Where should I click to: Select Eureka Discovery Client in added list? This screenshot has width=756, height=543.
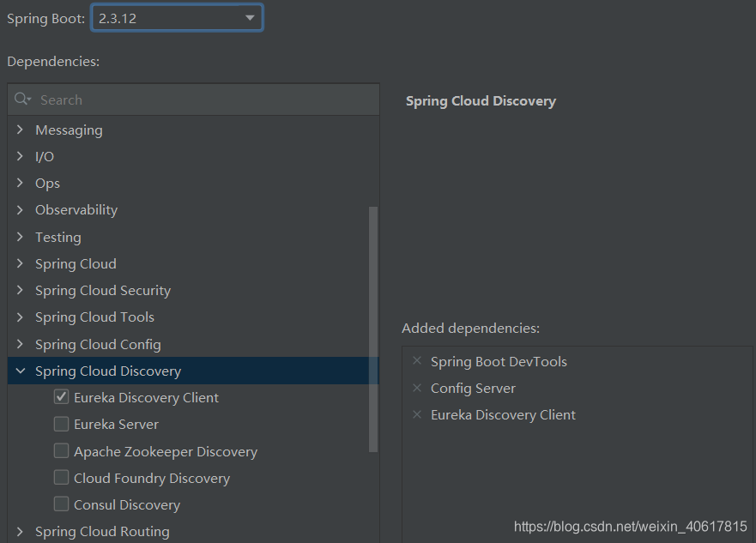(x=503, y=415)
